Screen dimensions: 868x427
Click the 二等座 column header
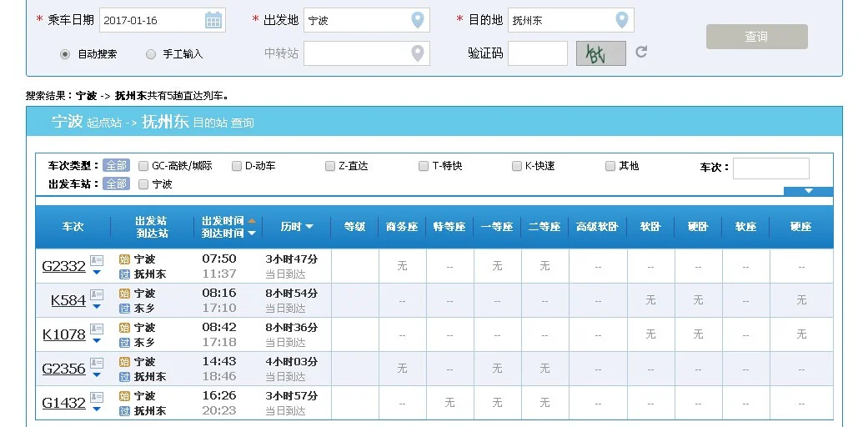click(x=544, y=227)
